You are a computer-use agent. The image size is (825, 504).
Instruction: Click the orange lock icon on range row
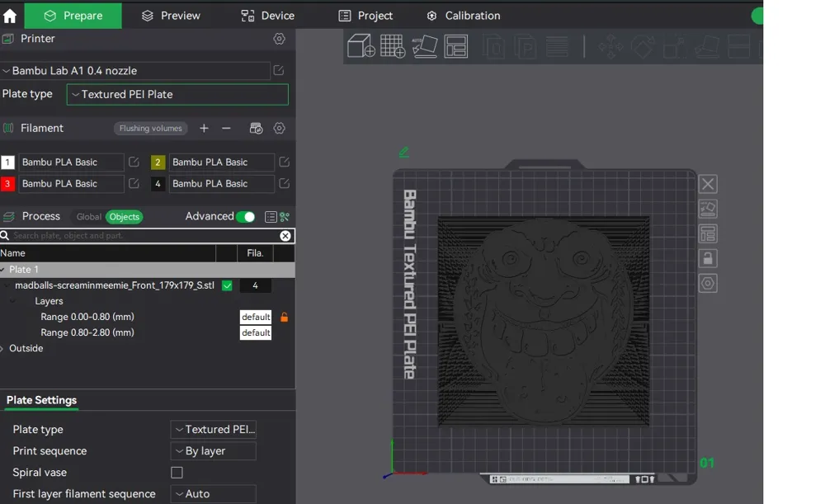click(284, 318)
